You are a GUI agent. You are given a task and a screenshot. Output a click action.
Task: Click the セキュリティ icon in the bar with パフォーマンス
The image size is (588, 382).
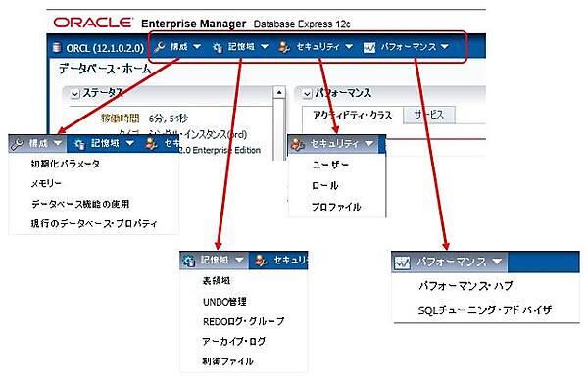(x=284, y=47)
